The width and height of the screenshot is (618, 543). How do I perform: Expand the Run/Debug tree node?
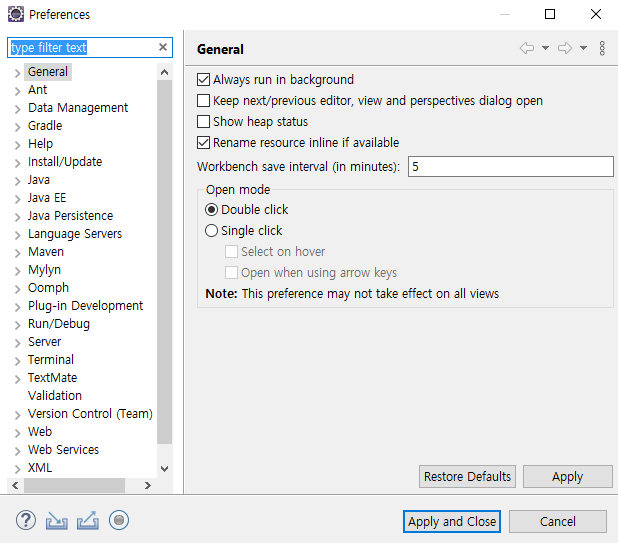click(17, 325)
